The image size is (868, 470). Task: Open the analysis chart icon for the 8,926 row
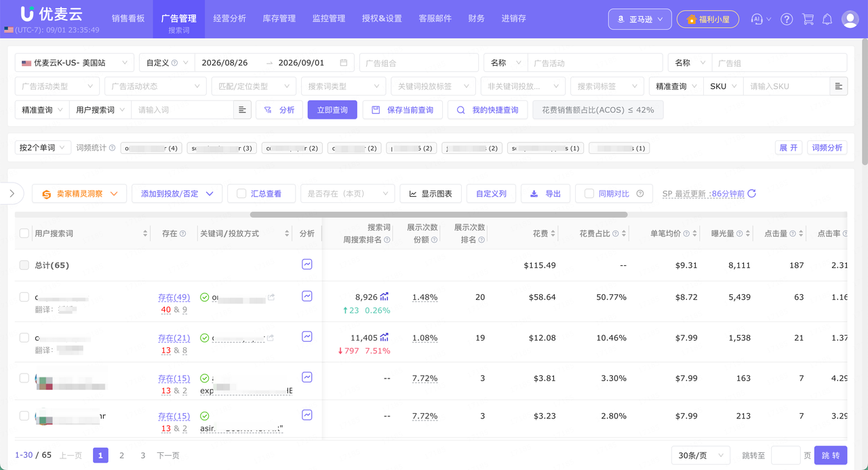click(x=307, y=296)
